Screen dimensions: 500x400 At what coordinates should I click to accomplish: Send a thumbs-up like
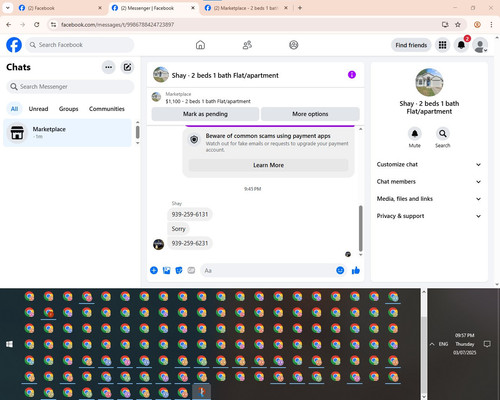pos(356,270)
